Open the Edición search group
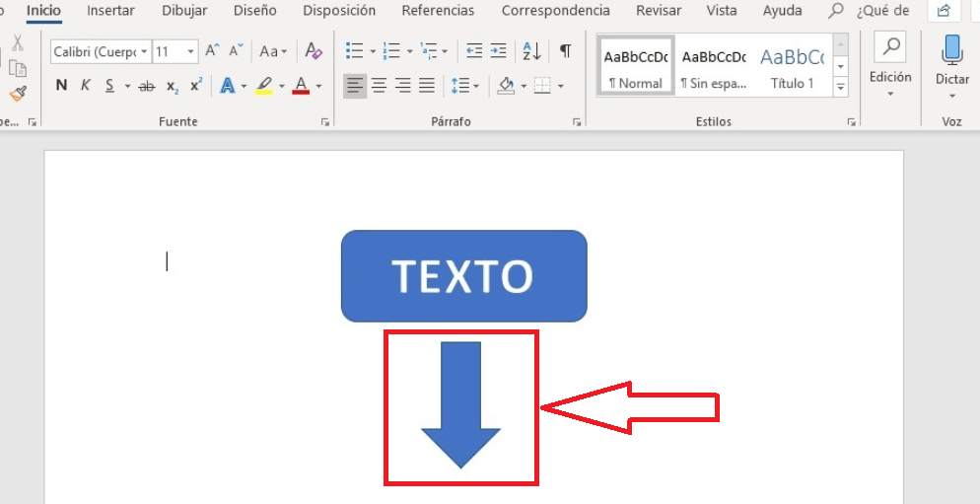Screen dimensions: 980x504 [x=890, y=66]
